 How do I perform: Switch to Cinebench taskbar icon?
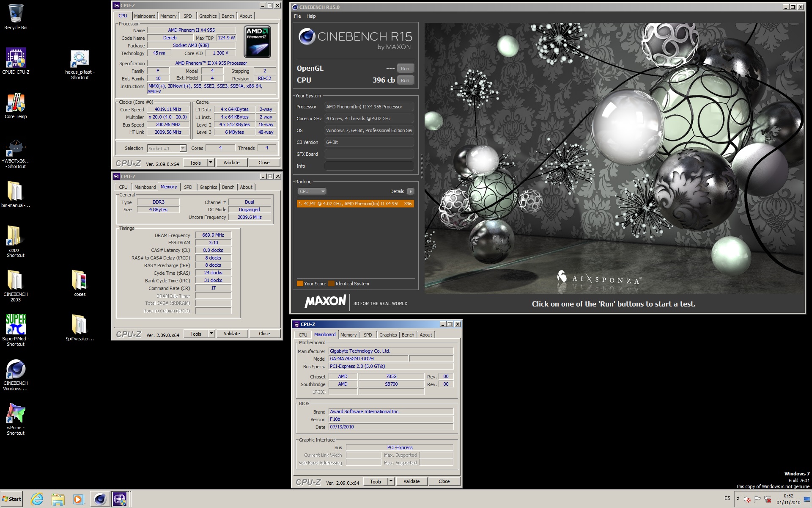pos(100,499)
